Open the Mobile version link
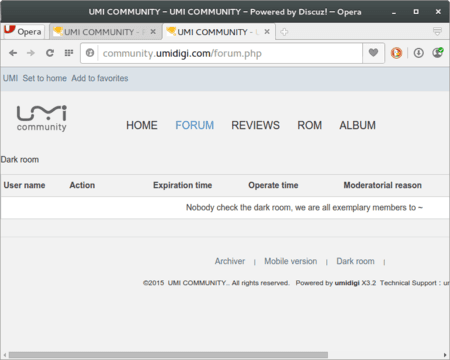 pyautogui.click(x=291, y=261)
